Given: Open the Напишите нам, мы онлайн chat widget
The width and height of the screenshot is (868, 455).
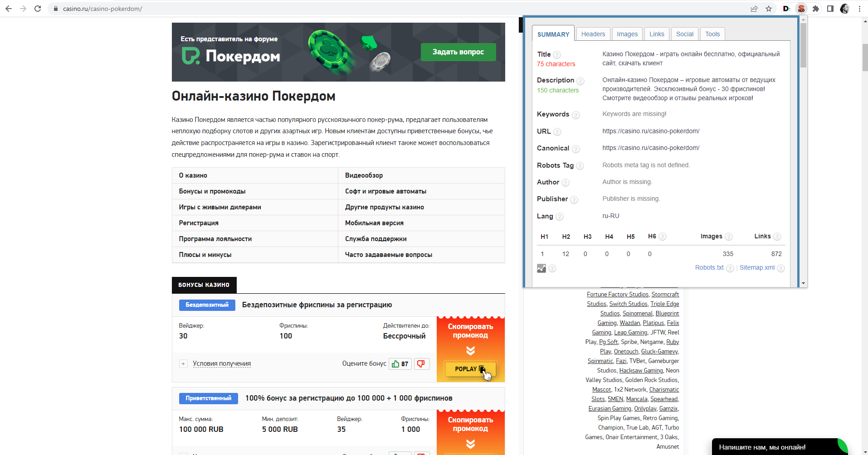Looking at the screenshot, I should (779, 447).
